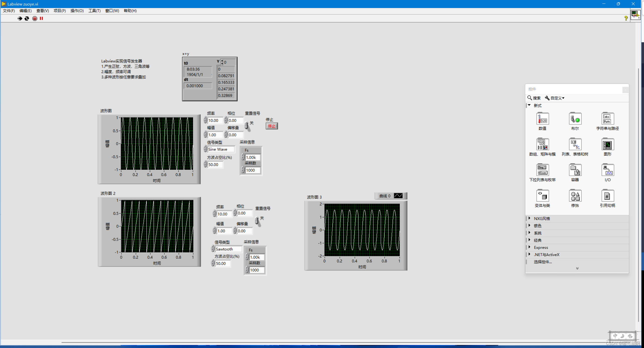This screenshot has height=348, width=644.
Task: Click the upper 采样数 field 1000
Action: 253,170
